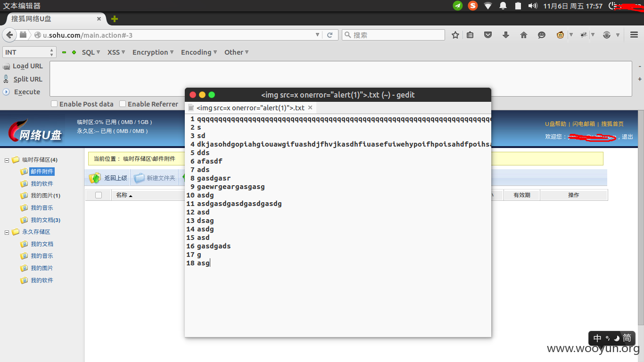Select 邮件附件 folder in tree
Viewport: 644px width, 362px height.
(42, 172)
